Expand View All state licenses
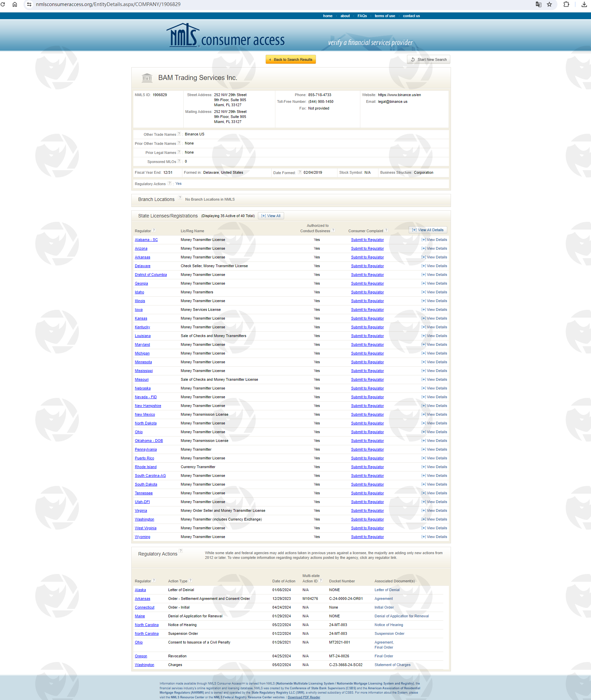 pos(271,216)
